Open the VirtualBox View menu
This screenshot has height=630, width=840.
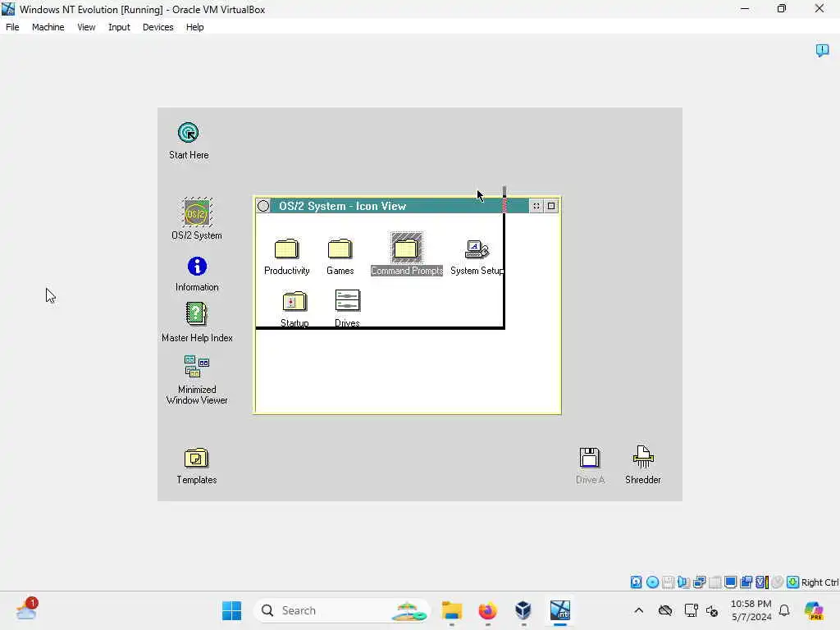point(86,27)
